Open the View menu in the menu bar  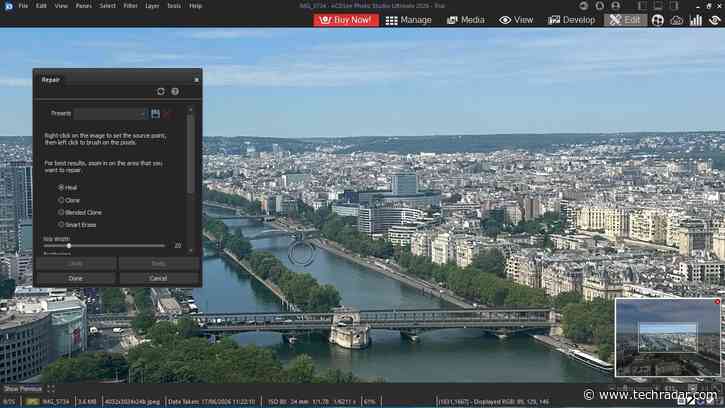[61, 6]
